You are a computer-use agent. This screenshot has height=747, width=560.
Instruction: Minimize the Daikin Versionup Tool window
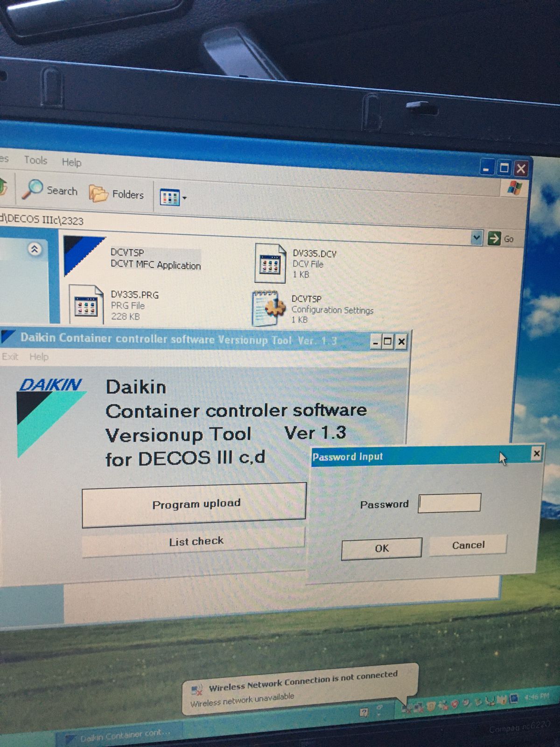point(376,342)
